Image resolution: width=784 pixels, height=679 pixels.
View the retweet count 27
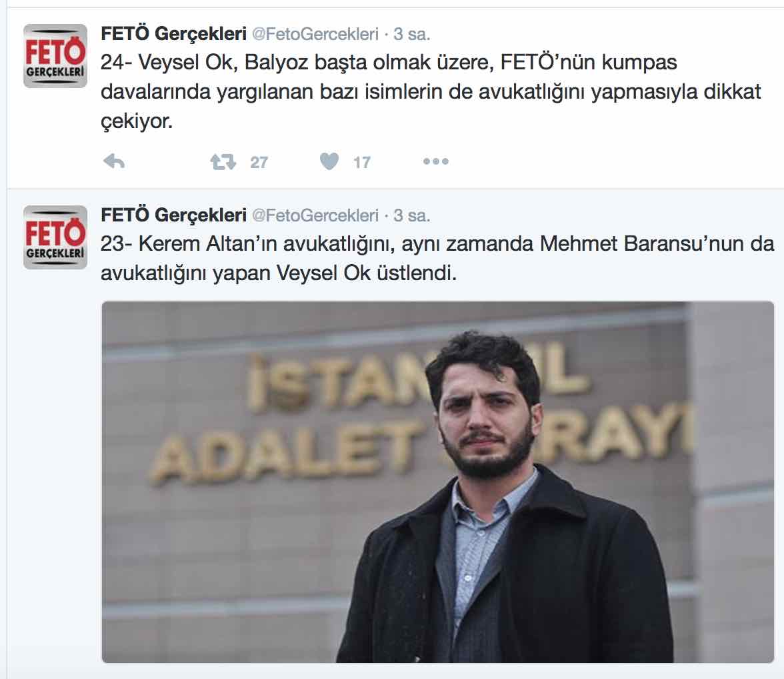[259, 162]
